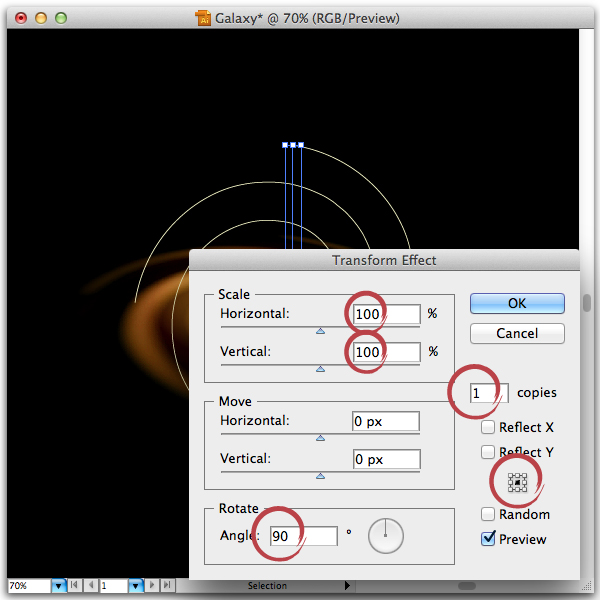Click the Galaxy document window title

click(307, 18)
